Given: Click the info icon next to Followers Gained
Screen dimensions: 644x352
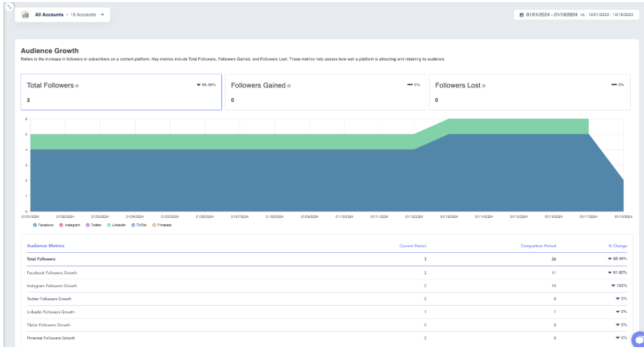Looking at the screenshot, I should (x=289, y=86).
